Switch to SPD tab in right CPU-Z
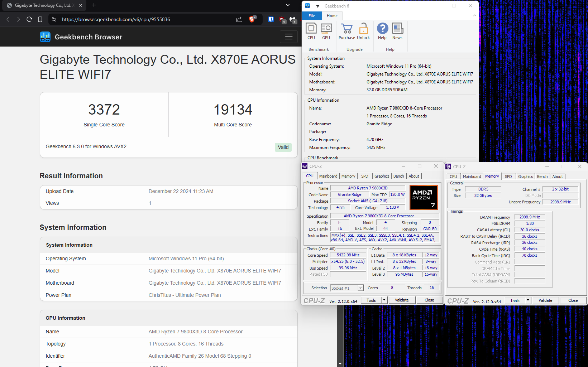 pyautogui.click(x=508, y=177)
